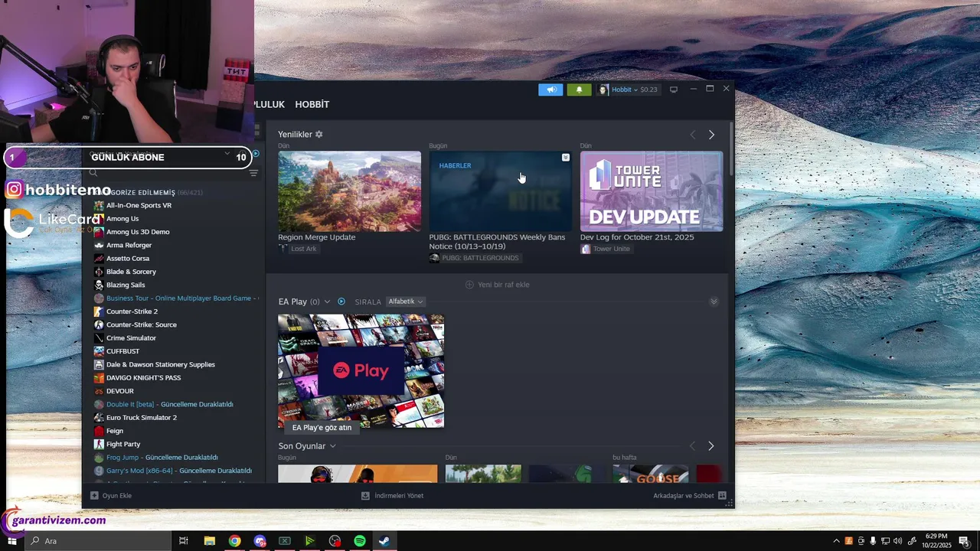Select Double It [beta] entry
Viewport: 980px width, 551px height.
click(x=169, y=404)
